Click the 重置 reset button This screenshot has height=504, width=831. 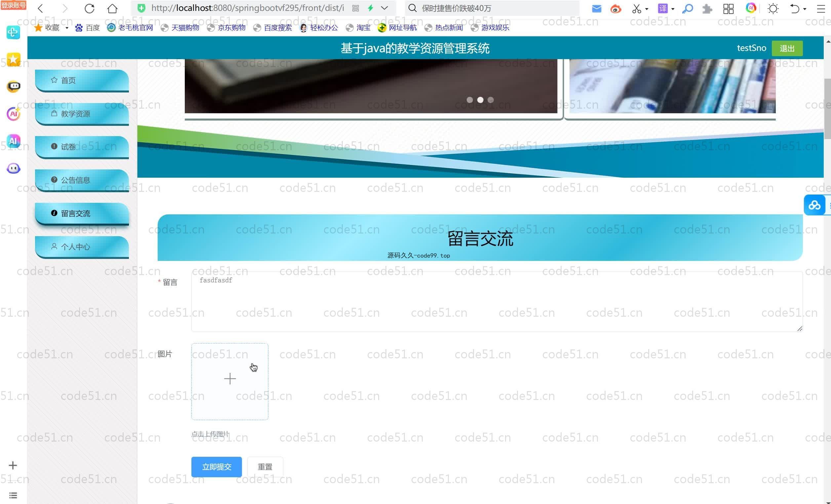click(x=265, y=467)
